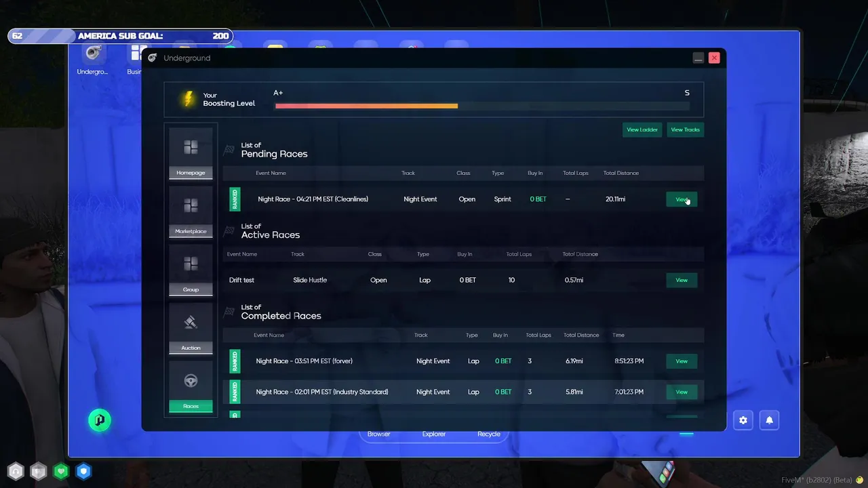Click the 'S' next boosting level label
Image resolution: width=868 pixels, height=488 pixels.
[x=687, y=93]
